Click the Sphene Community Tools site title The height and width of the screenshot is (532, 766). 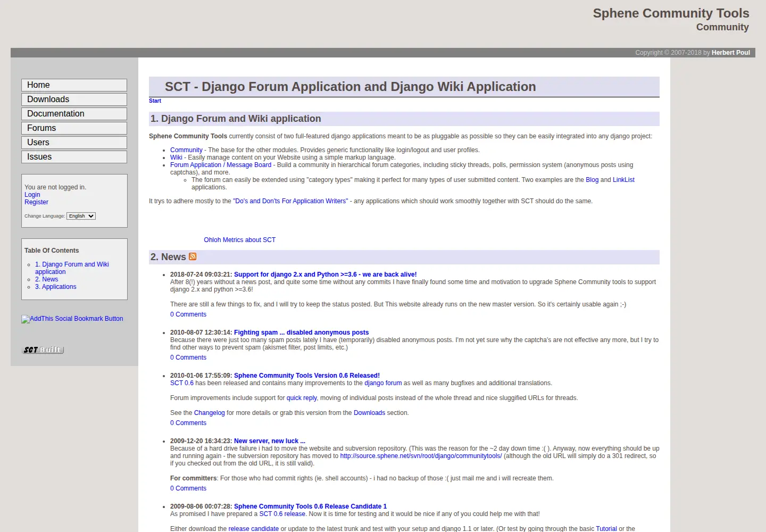point(671,13)
